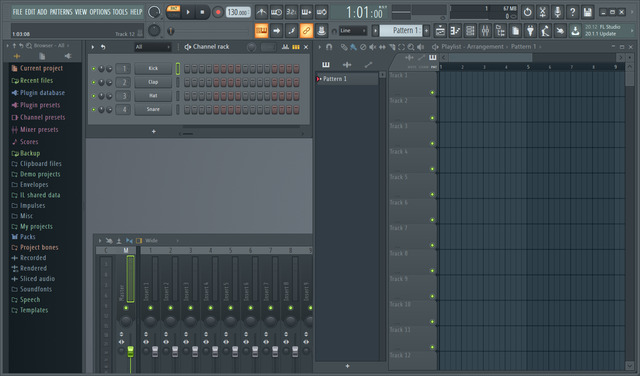Select Pattern 1 in the picker list
640x376 pixels.
[347, 79]
